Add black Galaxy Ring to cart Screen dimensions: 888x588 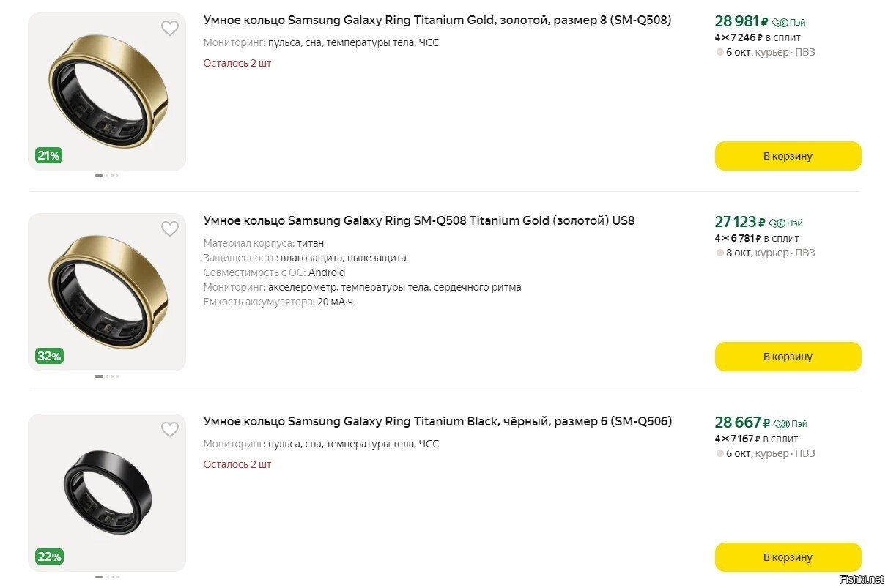tap(788, 557)
